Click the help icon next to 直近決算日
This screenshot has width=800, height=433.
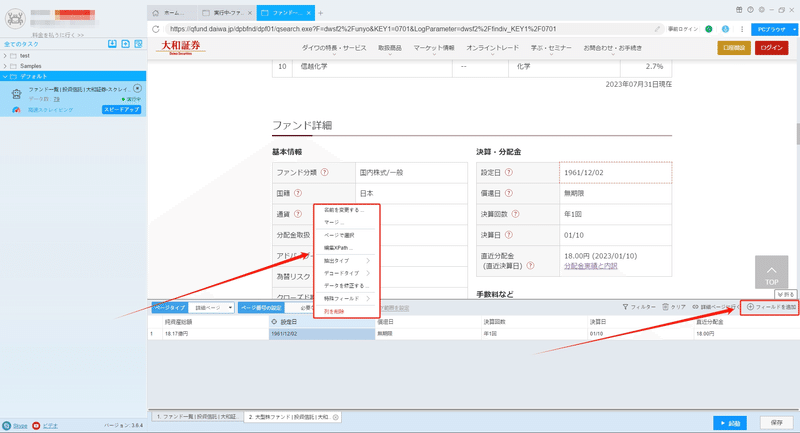[x=531, y=266]
